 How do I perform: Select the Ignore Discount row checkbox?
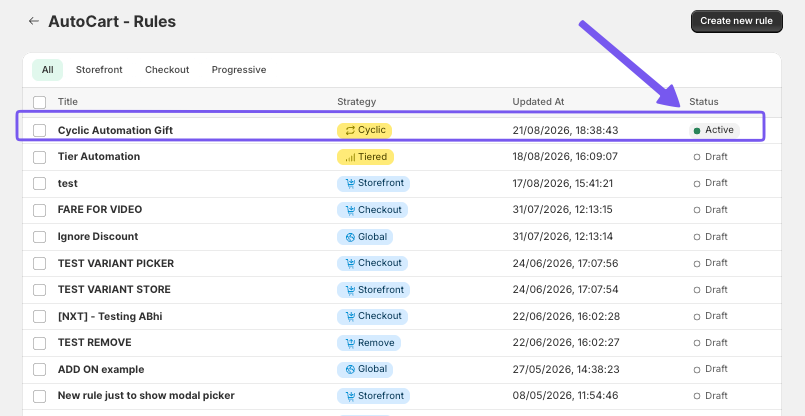(40, 237)
